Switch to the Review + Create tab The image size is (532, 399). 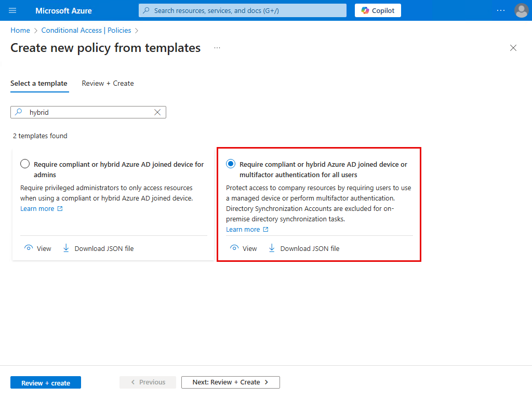coord(108,83)
